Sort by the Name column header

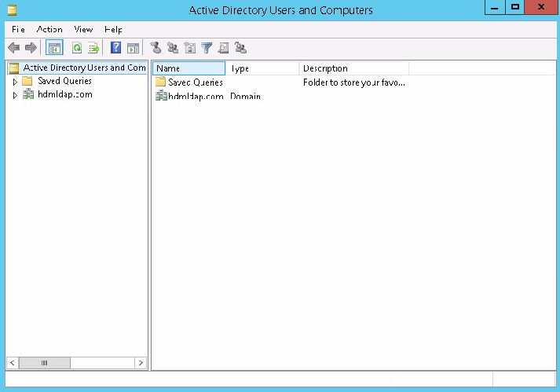(189, 68)
